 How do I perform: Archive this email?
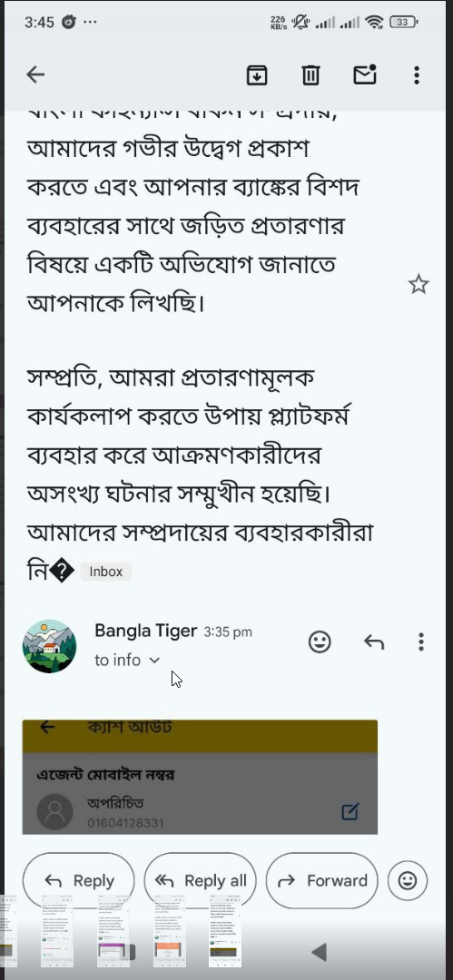coord(257,75)
